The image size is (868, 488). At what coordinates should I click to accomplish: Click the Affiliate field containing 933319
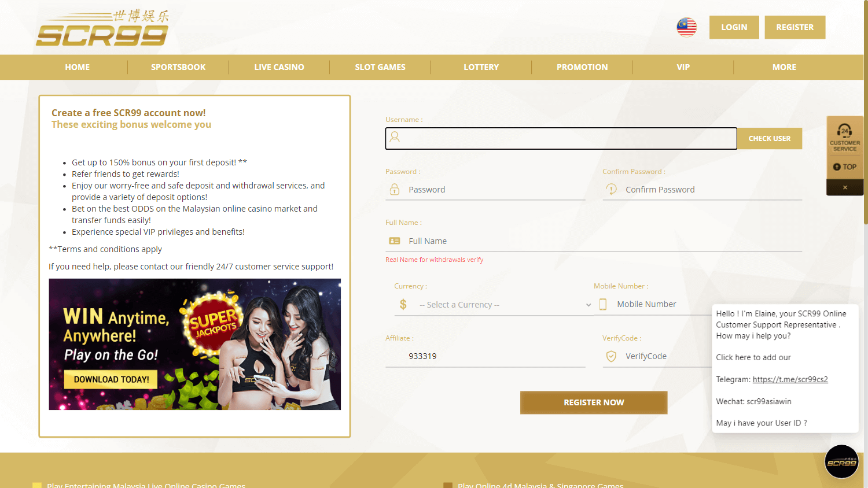point(486,356)
